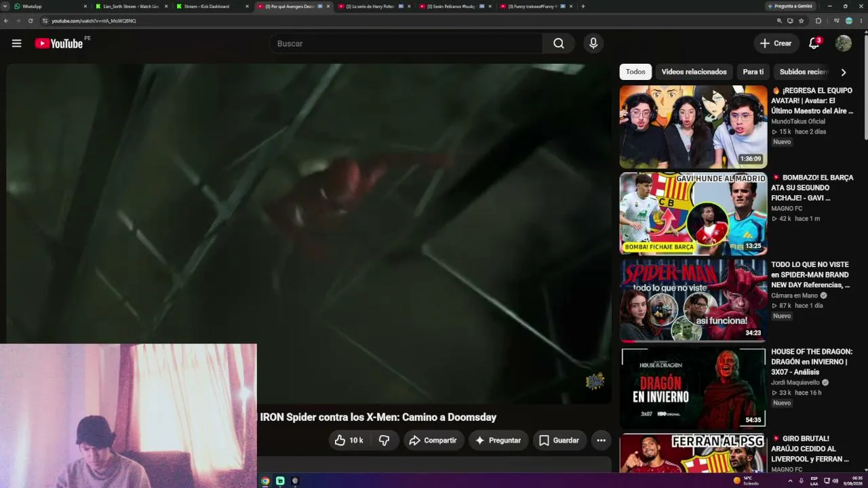868x488 pixels.
Task: Open the account avatar menu
Action: [x=844, y=43]
